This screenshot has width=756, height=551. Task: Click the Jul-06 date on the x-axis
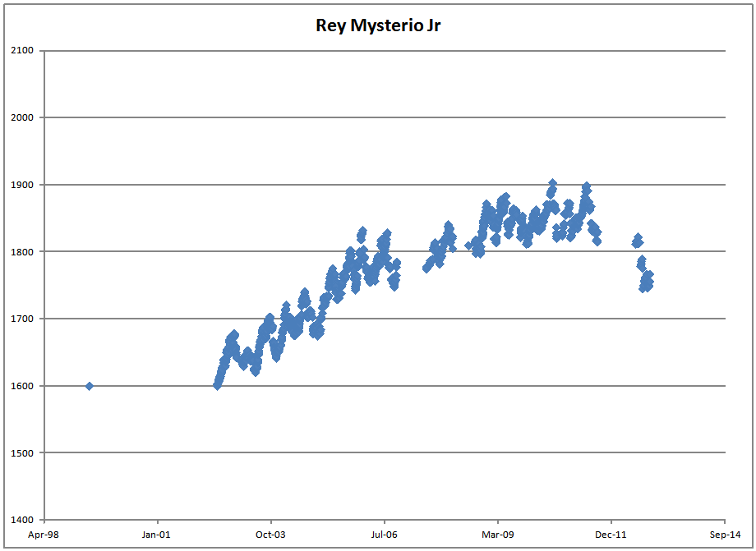coord(384,534)
